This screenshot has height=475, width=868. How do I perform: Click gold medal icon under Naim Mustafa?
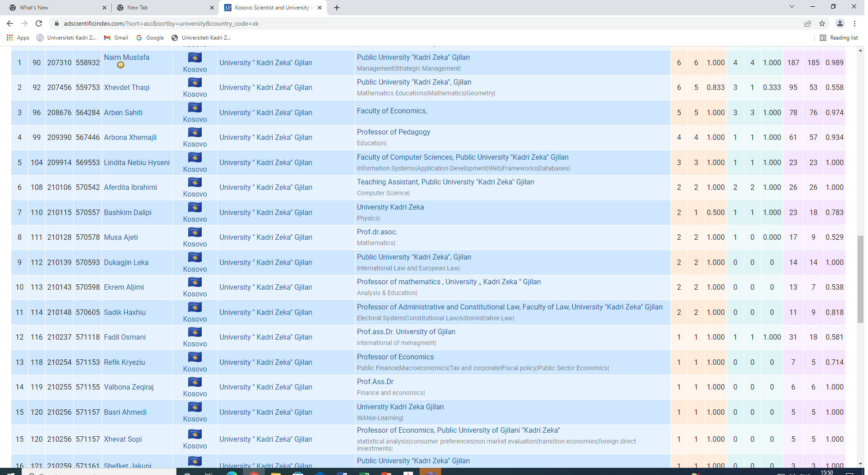pos(121,65)
